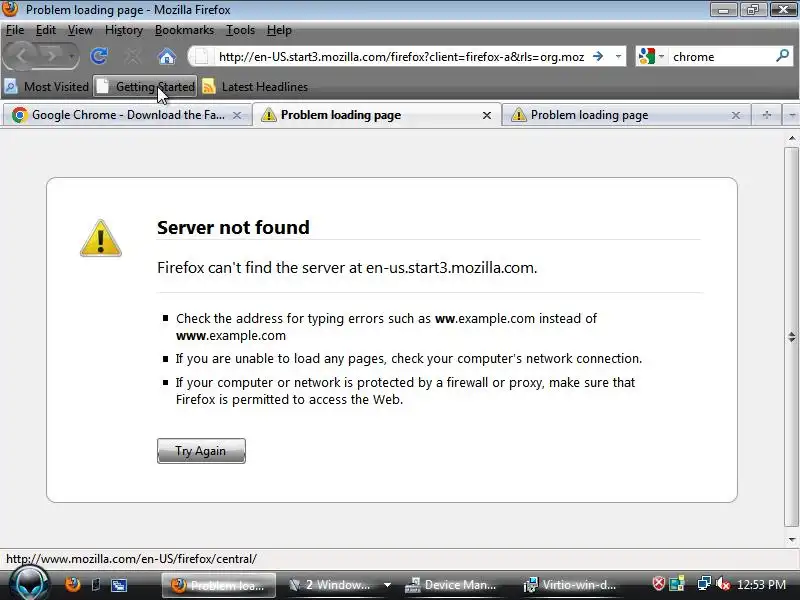Click the Stop loading icon
Image resolution: width=800 pixels, height=600 pixels.
133,56
